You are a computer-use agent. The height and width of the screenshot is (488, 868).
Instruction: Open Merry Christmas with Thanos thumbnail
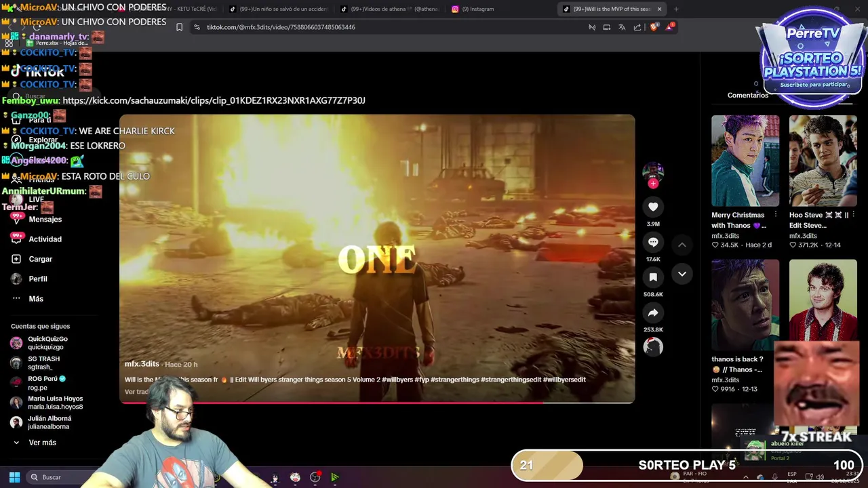(x=745, y=161)
